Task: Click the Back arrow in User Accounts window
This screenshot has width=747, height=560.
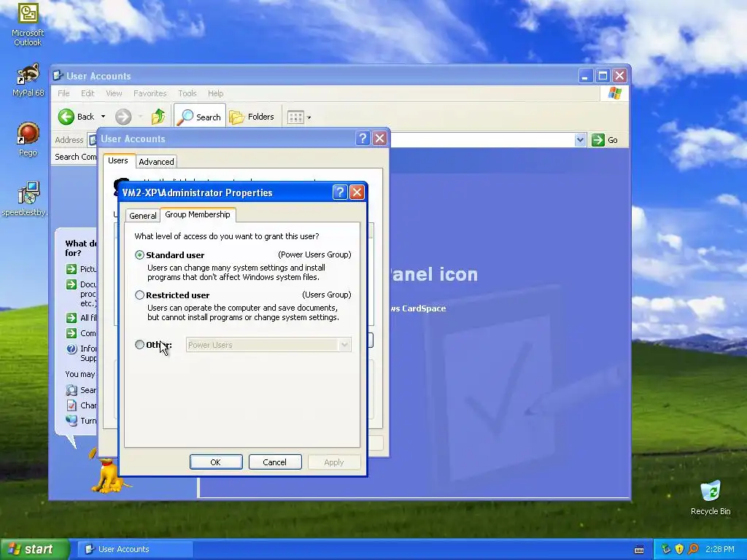Action: pos(66,117)
